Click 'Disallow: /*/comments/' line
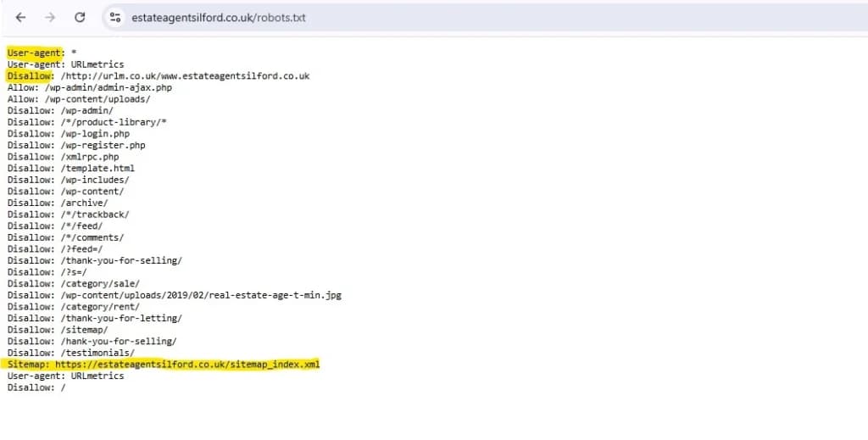Screen dimensions: 868x440 [x=65, y=237]
